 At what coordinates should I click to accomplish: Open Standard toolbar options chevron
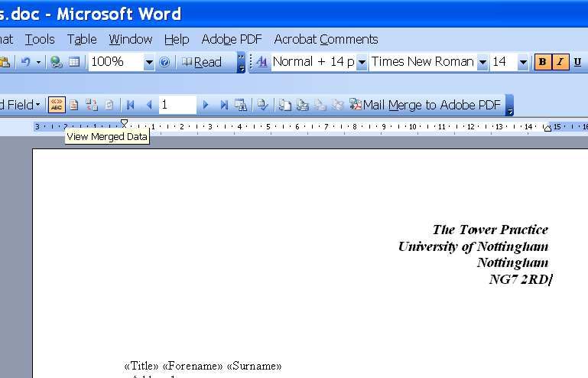pos(241,62)
